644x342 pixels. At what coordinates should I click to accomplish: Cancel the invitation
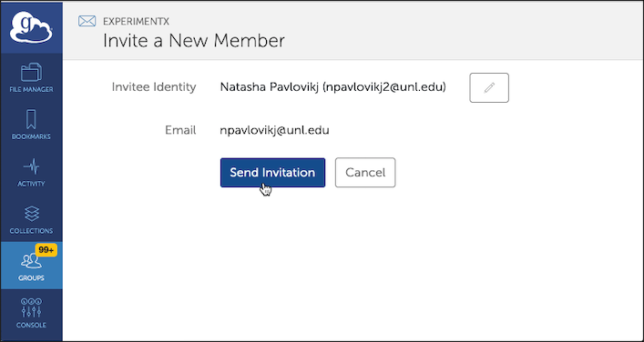[365, 173]
